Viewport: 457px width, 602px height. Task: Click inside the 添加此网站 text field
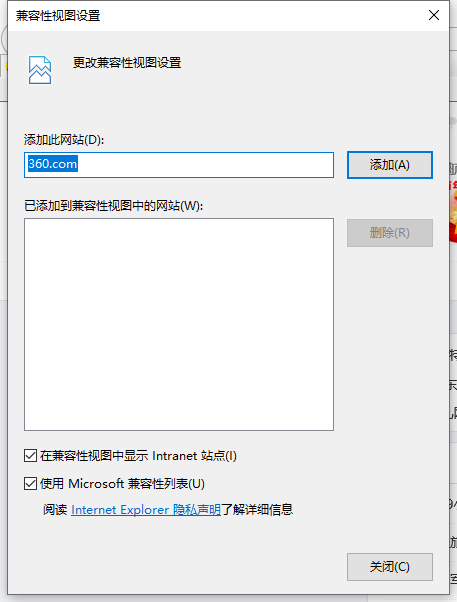click(x=179, y=165)
